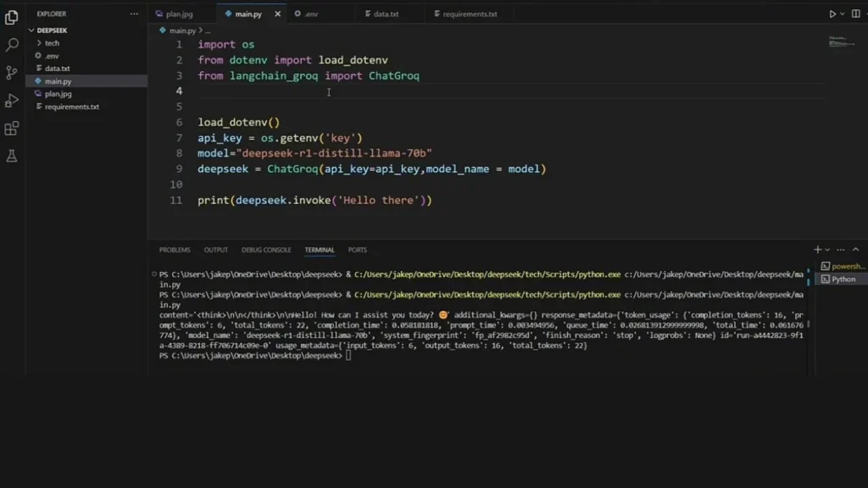
Task: Run Python file with play button
Action: tap(832, 14)
